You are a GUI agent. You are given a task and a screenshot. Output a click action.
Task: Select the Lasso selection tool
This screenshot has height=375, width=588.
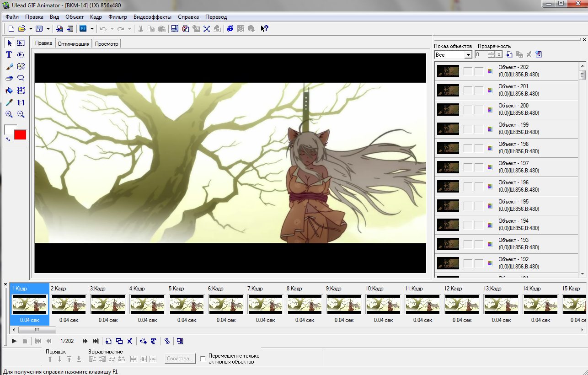pyautogui.click(x=21, y=79)
